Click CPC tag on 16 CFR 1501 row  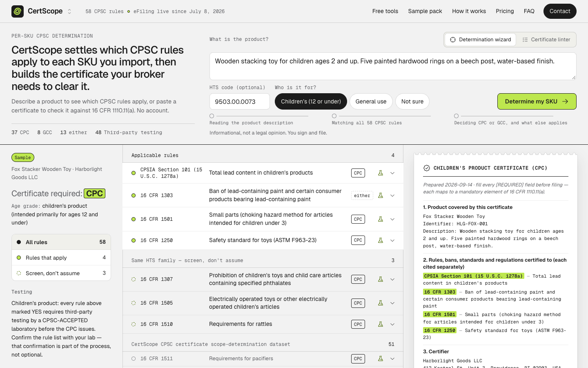(x=358, y=219)
